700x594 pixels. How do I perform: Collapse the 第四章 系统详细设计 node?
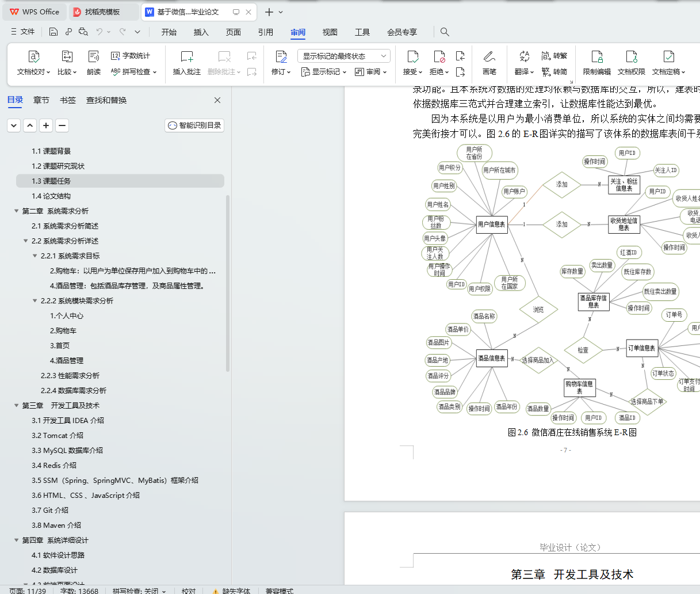(x=17, y=540)
